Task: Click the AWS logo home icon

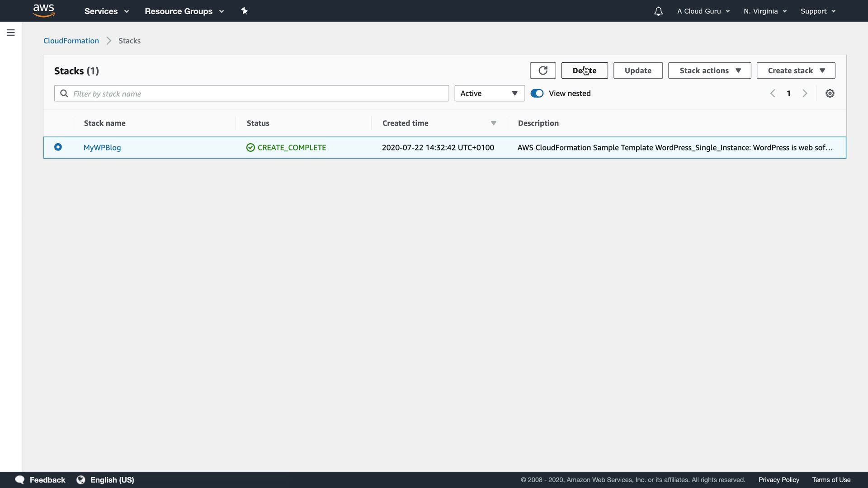Action: coord(44,10)
